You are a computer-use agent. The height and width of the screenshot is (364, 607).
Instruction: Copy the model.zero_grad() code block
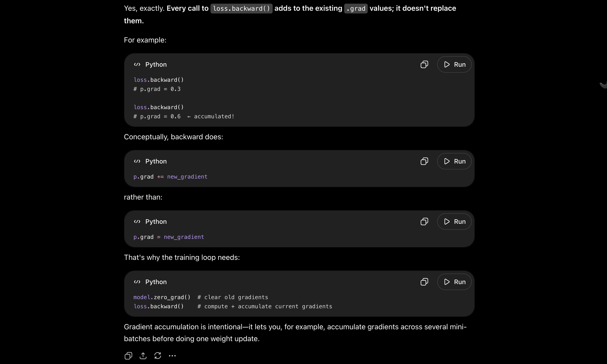(x=424, y=282)
